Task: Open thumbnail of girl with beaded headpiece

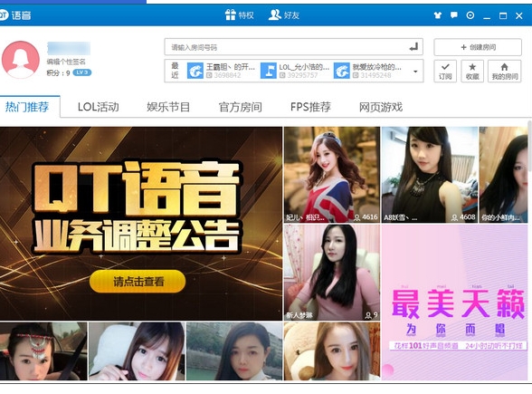Action: coord(43,351)
